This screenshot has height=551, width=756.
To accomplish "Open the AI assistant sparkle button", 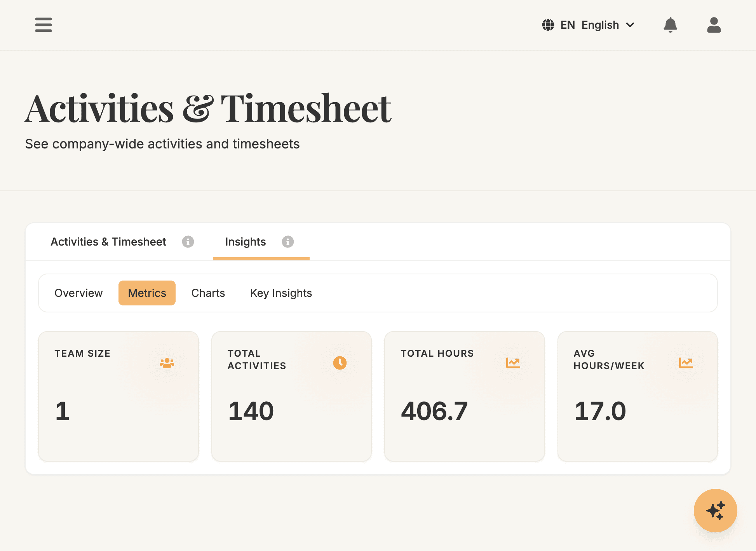I will pyautogui.click(x=715, y=511).
